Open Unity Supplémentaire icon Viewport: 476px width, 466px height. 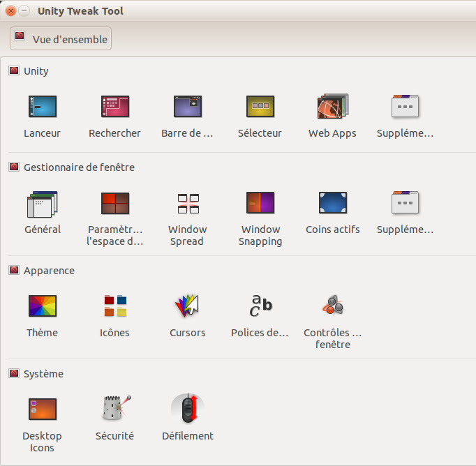405,106
